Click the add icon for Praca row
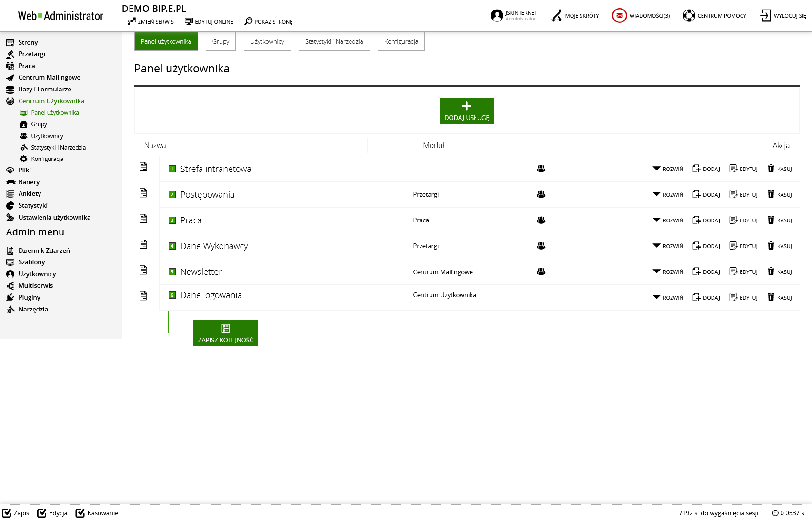Viewport: 812px width, 521px height. 696,220
